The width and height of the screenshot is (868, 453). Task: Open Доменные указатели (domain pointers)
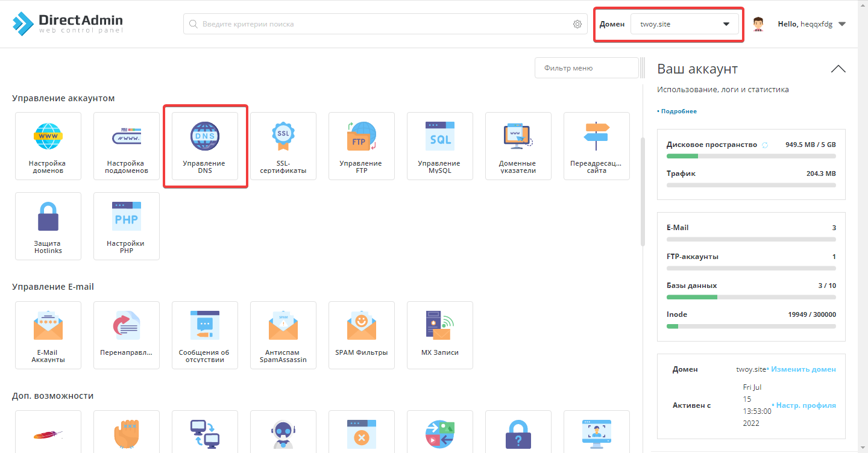pyautogui.click(x=518, y=146)
